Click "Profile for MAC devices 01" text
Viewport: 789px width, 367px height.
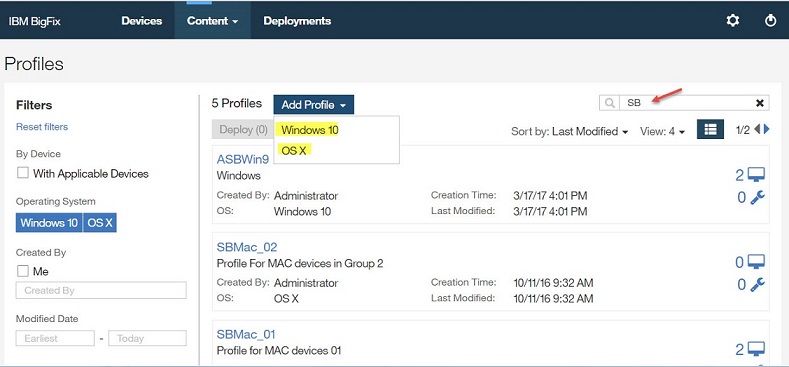click(x=279, y=350)
